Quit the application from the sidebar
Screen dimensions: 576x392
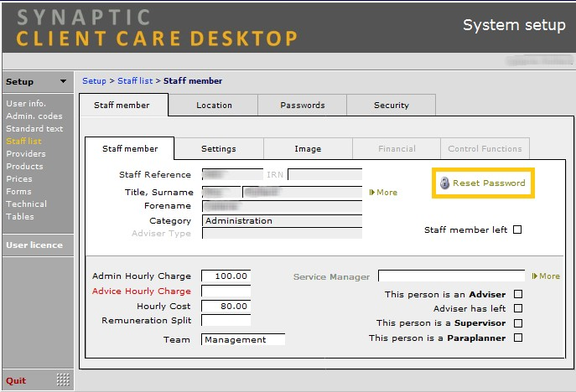point(16,380)
